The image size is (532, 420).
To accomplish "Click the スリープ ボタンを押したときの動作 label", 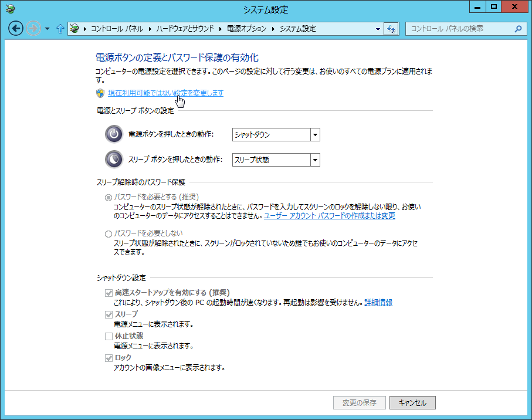I will 175,160.
